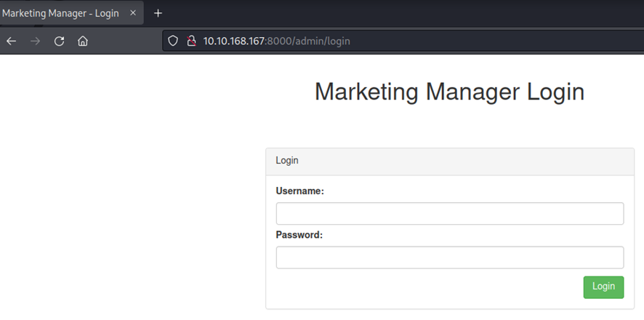Click the Username: label

299,191
